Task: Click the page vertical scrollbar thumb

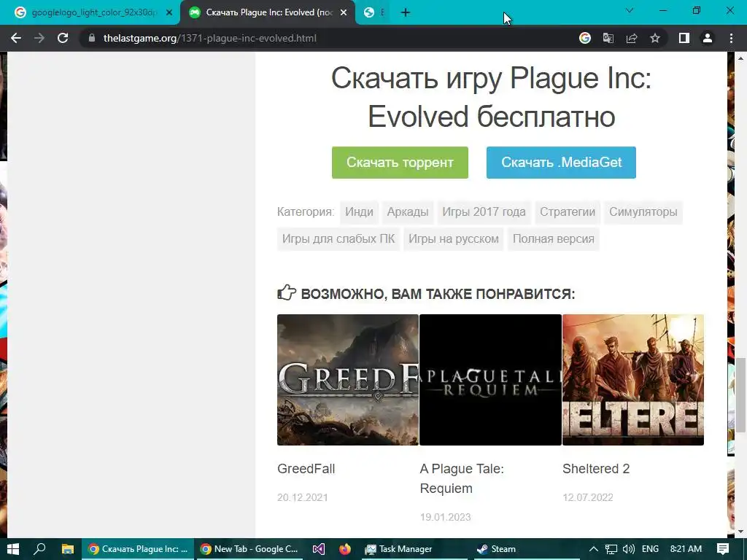Action: click(x=740, y=395)
